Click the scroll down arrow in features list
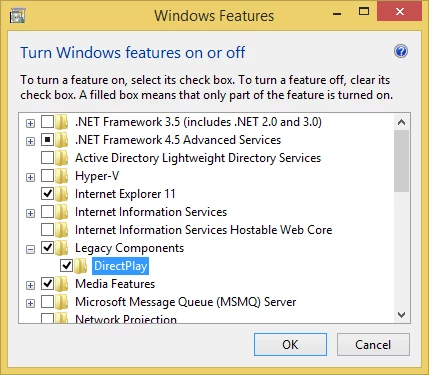The width and height of the screenshot is (429, 375). tap(401, 314)
